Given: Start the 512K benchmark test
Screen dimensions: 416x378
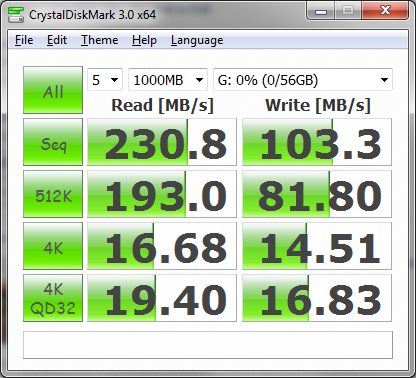Looking at the screenshot, I should (53, 194).
